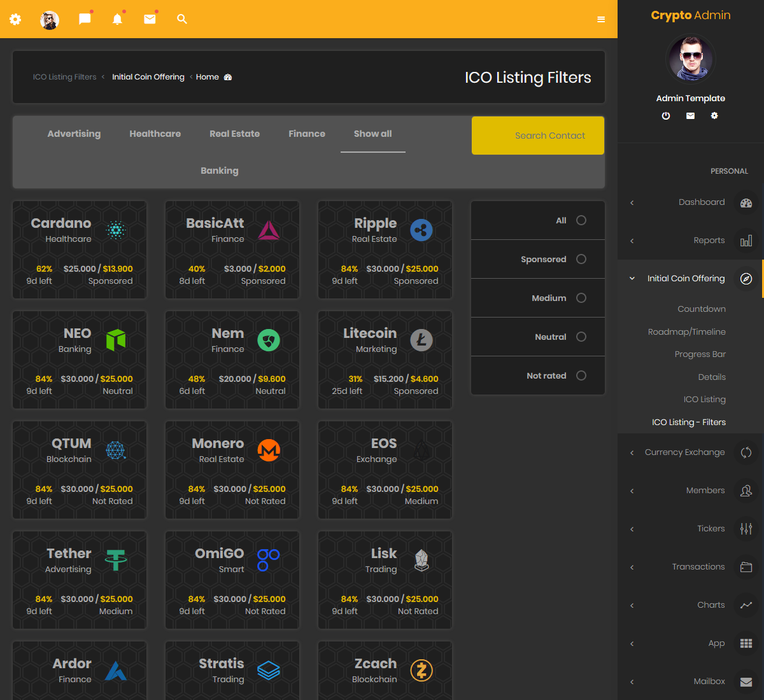Toggle the hamburger menu icon

(601, 20)
